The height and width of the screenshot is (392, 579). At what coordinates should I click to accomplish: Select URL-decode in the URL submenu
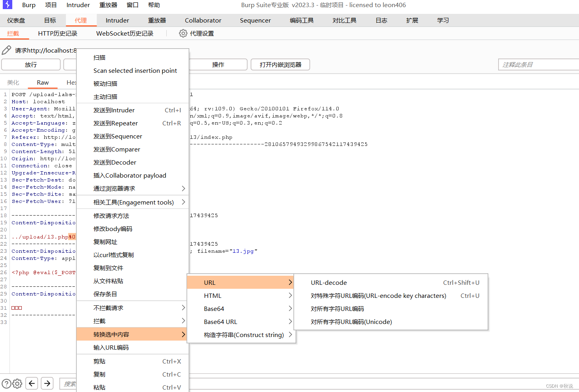pos(391,282)
